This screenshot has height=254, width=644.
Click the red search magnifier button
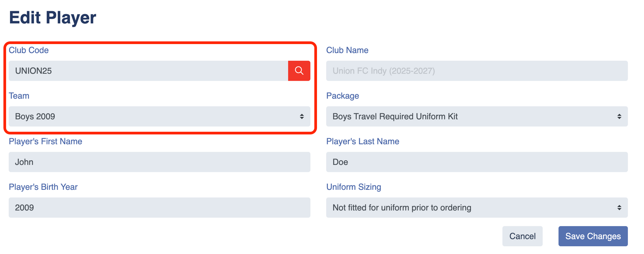tap(299, 71)
